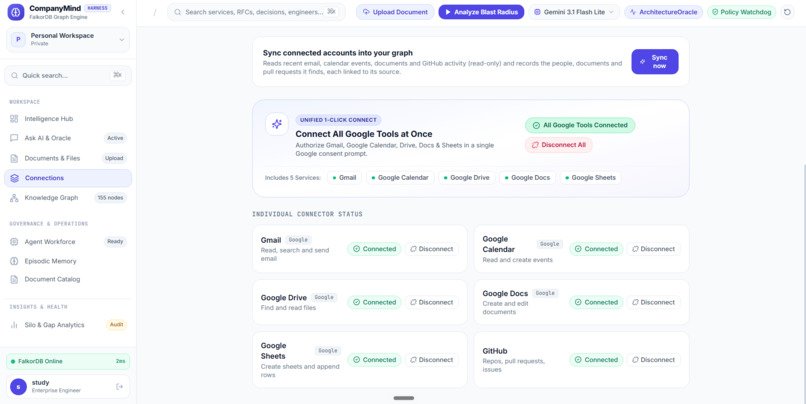Click the refresh icon in the top bar
Image resolution: width=806 pixels, height=404 pixels.
pos(787,12)
